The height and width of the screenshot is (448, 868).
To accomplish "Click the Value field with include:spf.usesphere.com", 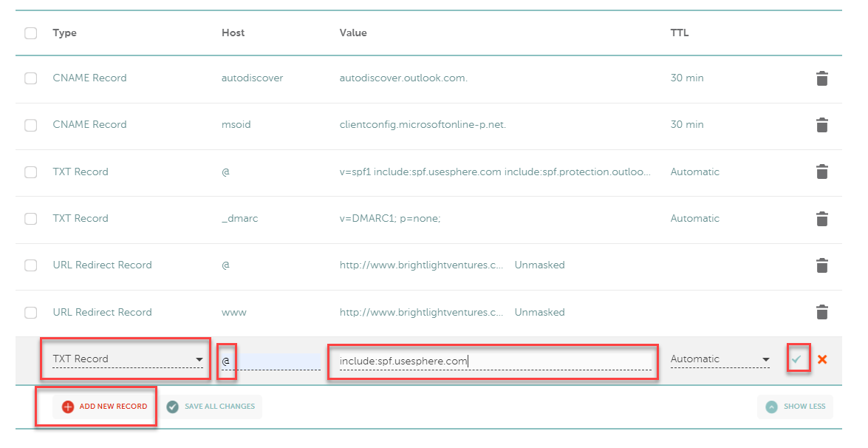I will (491, 361).
